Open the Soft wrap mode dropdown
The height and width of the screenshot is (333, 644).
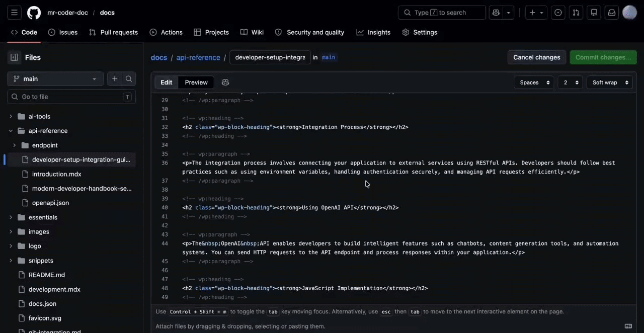point(610,82)
